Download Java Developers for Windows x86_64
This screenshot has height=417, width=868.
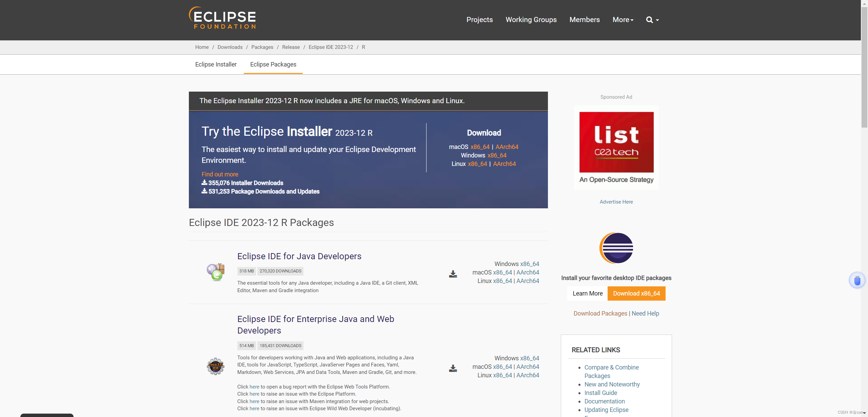pos(530,264)
